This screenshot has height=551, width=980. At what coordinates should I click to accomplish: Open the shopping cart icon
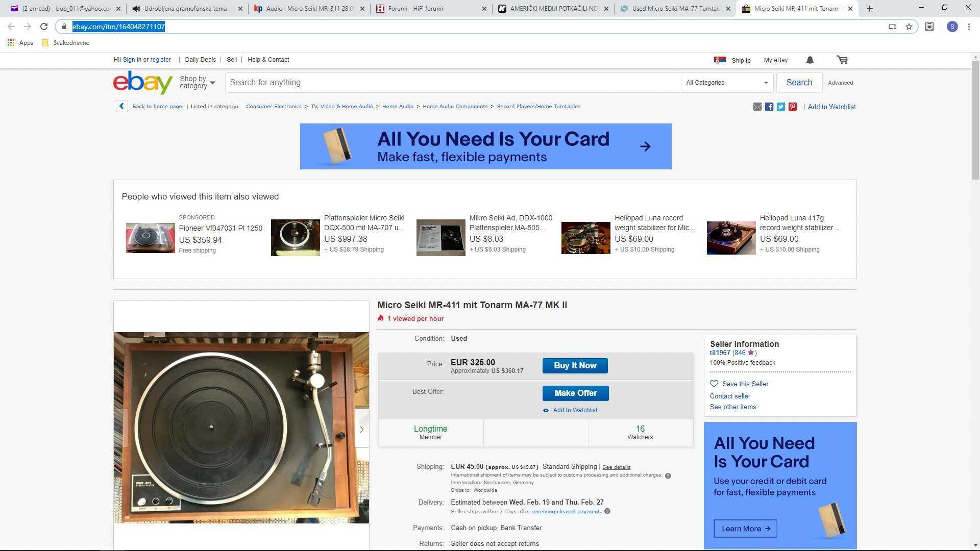click(x=842, y=60)
